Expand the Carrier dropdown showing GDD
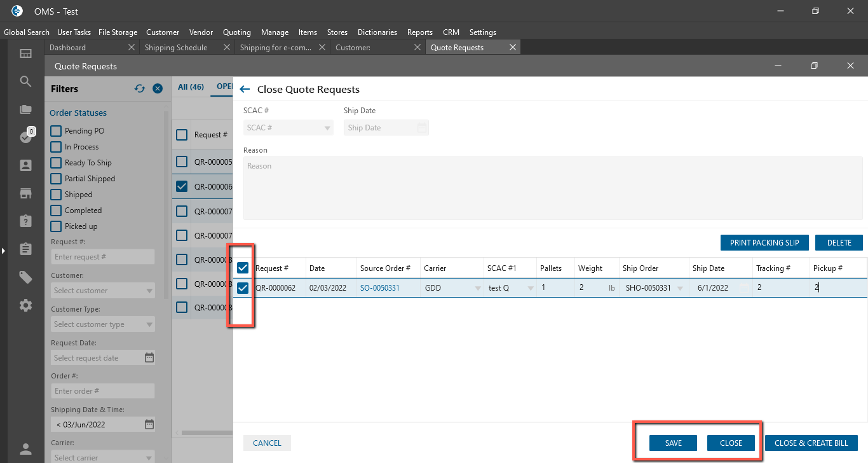Screen dimensions: 868x463 [x=477, y=288]
